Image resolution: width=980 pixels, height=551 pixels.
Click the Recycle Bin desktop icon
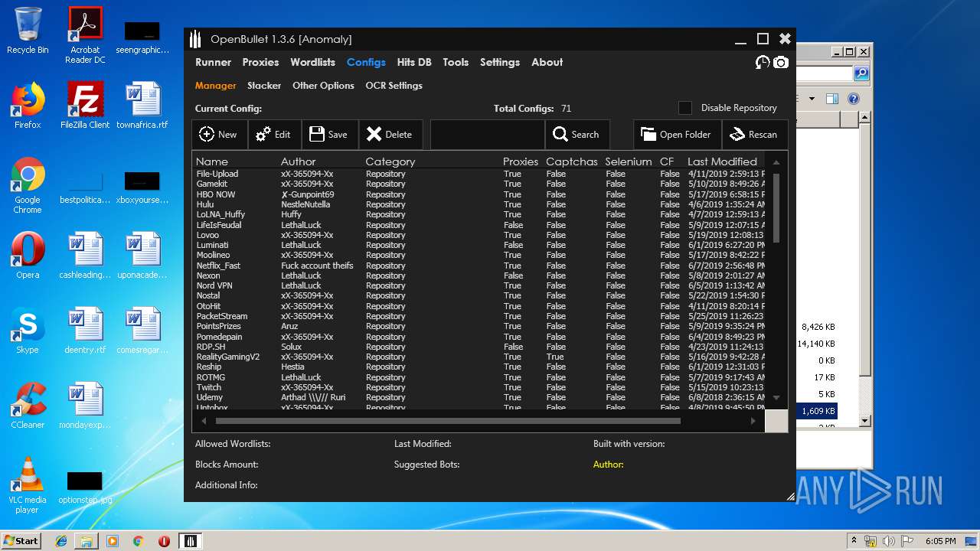point(28,31)
